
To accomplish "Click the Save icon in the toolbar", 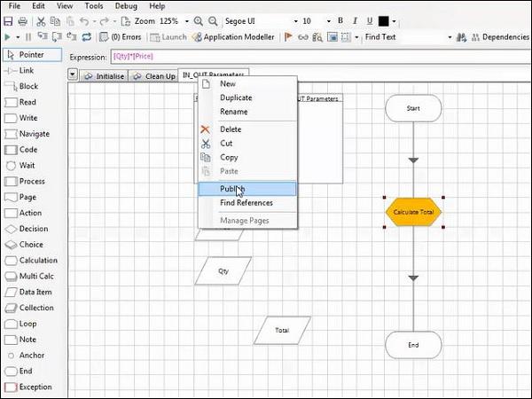I will pos(8,21).
